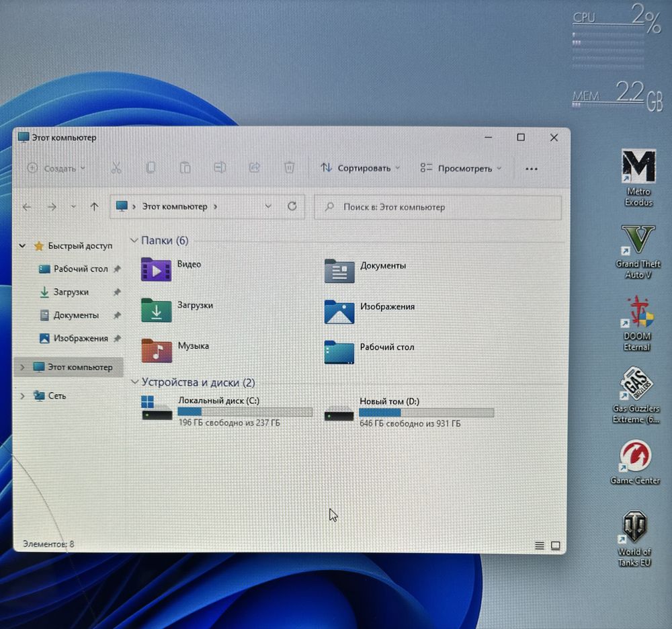Viewport: 672px width, 629px height.
Task: Open the Просмотреть dropdown
Action: 461,169
